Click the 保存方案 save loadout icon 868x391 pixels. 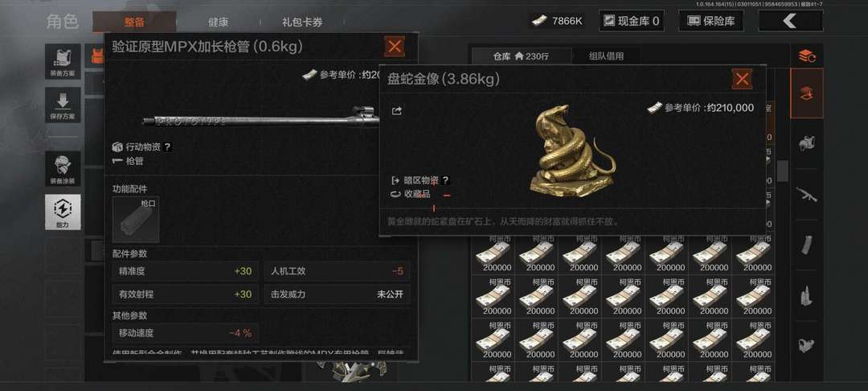click(x=63, y=105)
